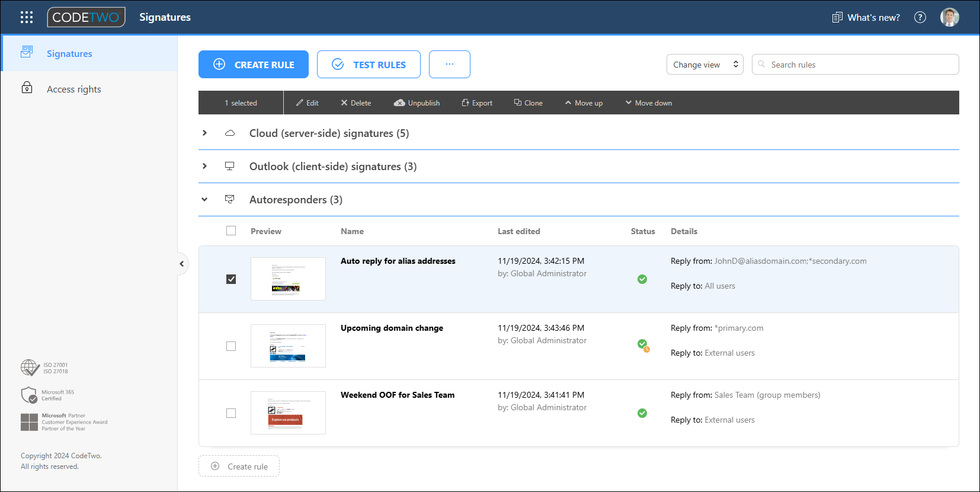Expand Outlook (client-side) signatures section
Viewport: 980px width, 492px height.
[204, 167]
